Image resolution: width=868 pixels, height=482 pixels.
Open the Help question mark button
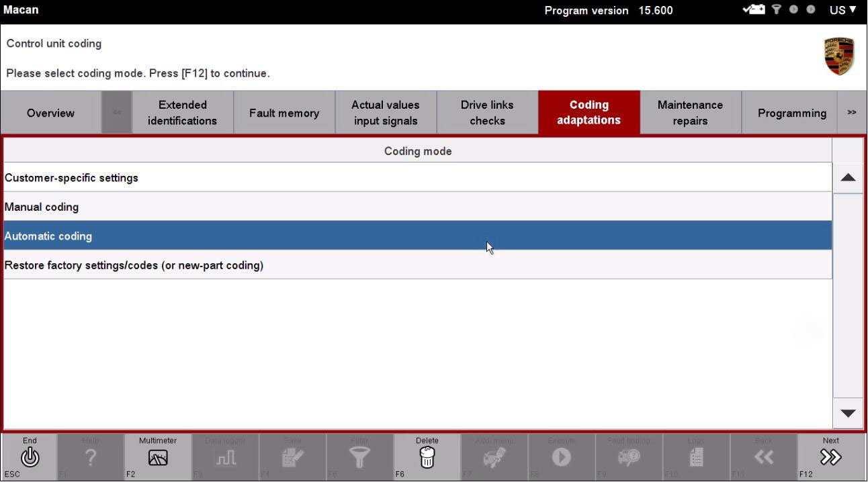coord(91,456)
